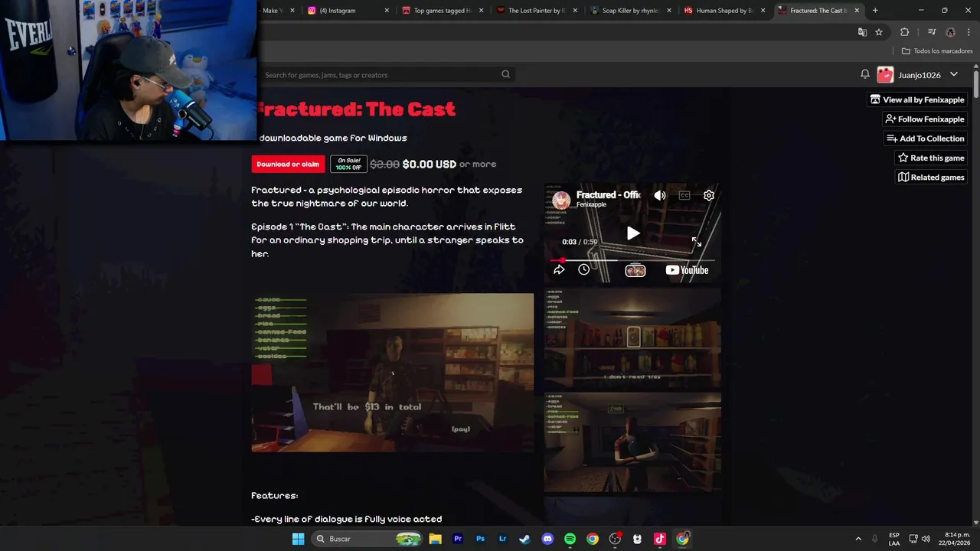Click the On Sale 100% OFF badge
This screenshot has height=551, width=980.
point(348,164)
